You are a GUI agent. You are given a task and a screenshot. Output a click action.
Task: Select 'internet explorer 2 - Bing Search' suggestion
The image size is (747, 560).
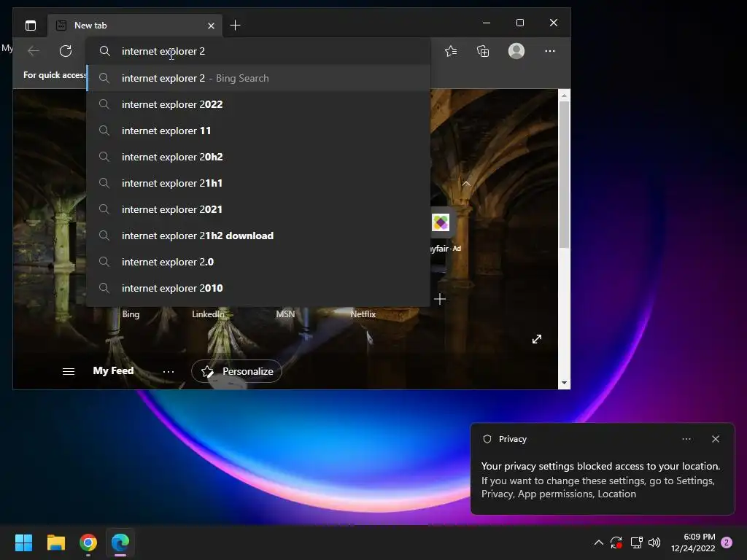pyautogui.click(x=258, y=78)
